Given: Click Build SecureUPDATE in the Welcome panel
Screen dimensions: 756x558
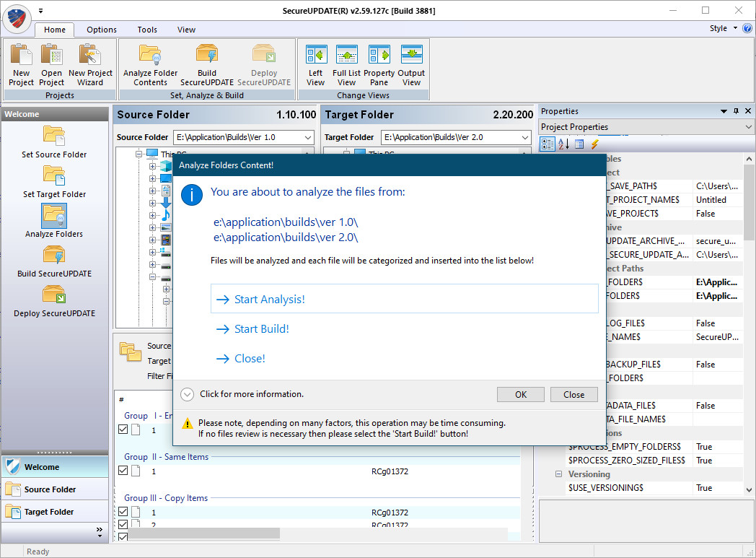Looking at the screenshot, I should [x=54, y=261].
